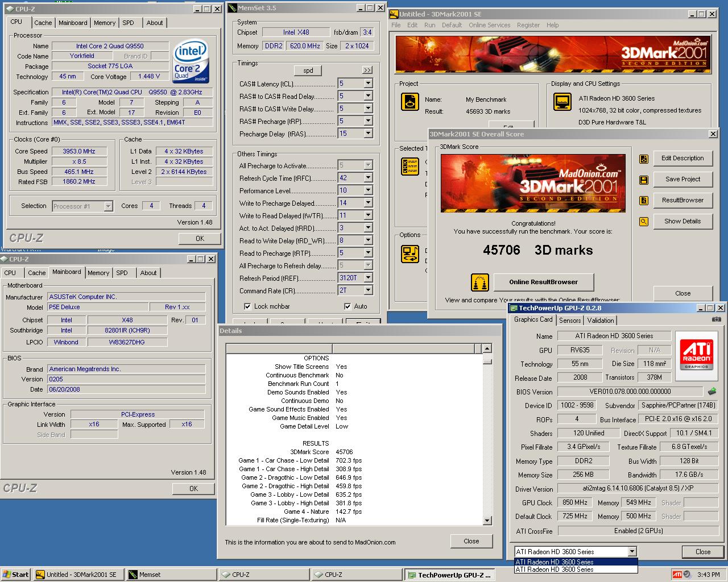This screenshot has width=728, height=582.
Task: Click the Details list scroll up arrow
Action: click(x=487, y=348)
